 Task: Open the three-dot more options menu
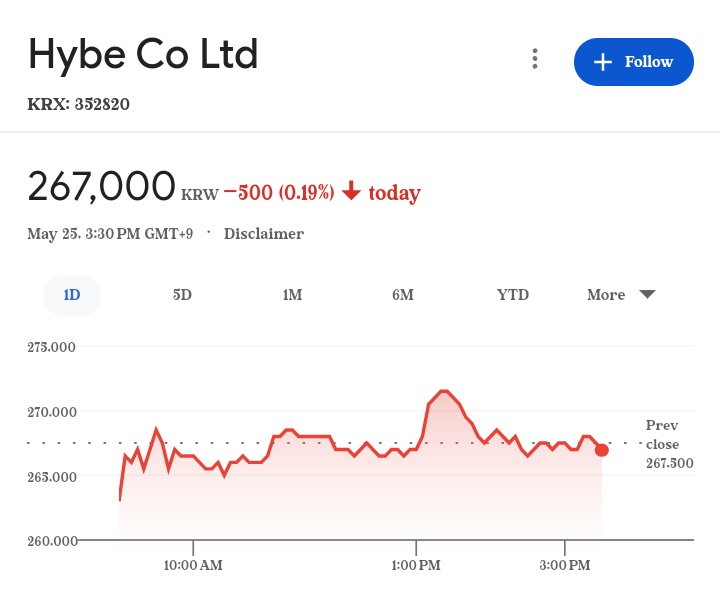tap(534, 59)
